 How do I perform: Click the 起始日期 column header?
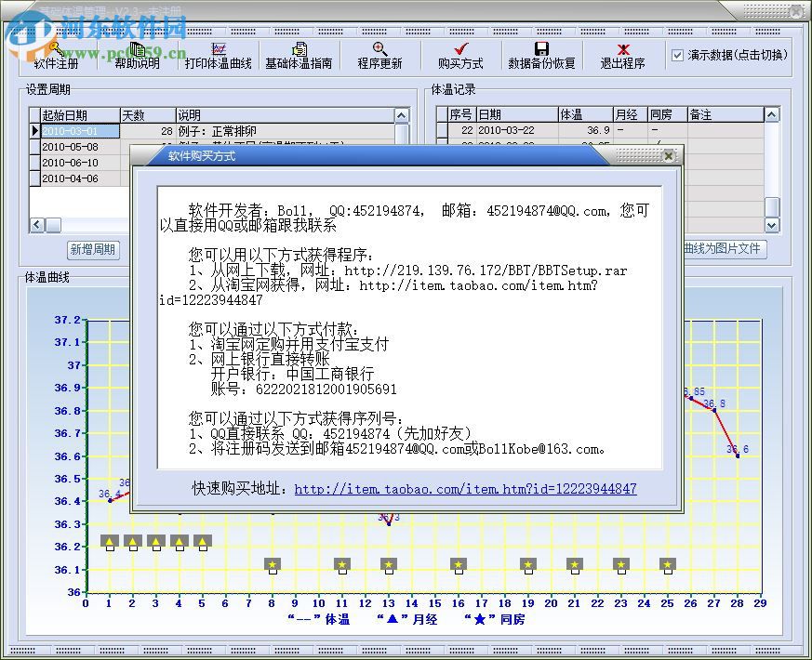click(x=80, y=115)
